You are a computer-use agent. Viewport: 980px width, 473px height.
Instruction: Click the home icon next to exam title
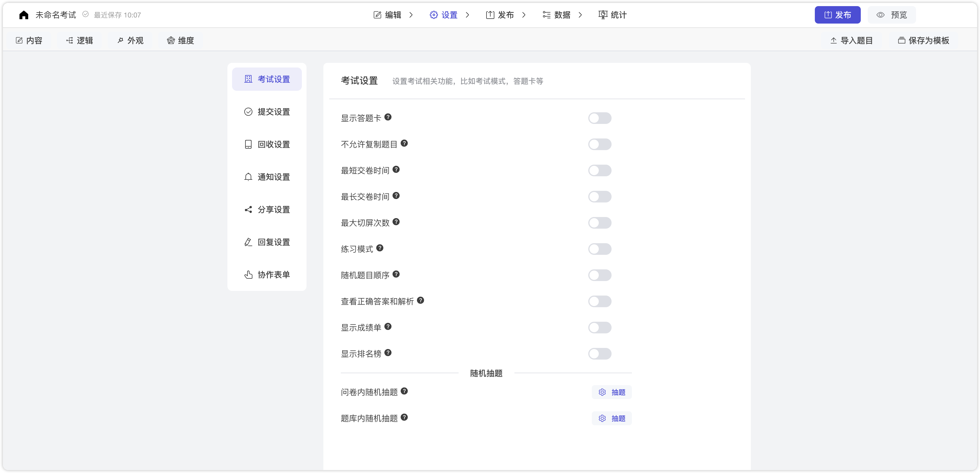(24, 15)
